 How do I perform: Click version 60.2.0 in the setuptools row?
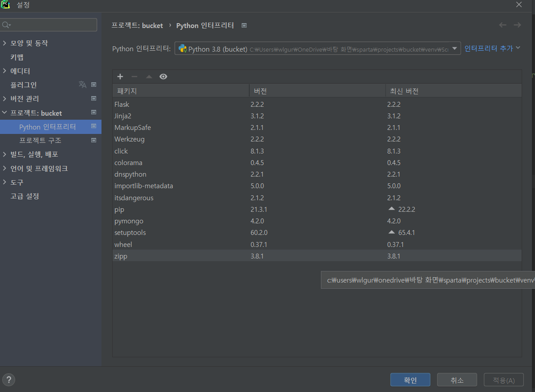pos(259,233)
